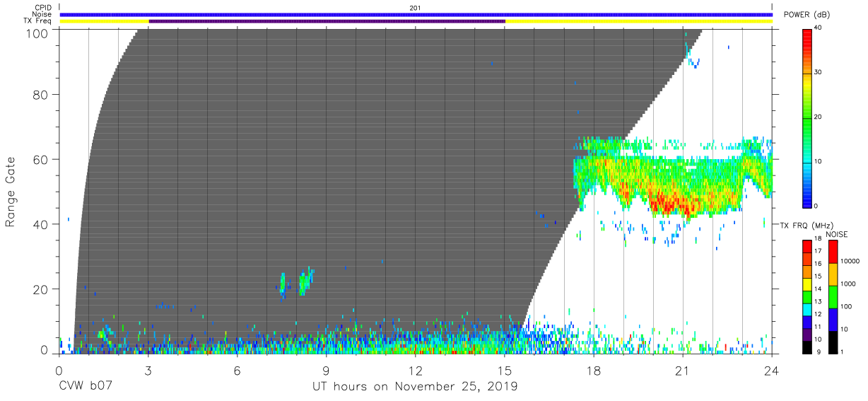The image size is (868, 401).
Task: Click the CVW b07 radar beam label
Action: pyautogui.click(x=86, y=387)
